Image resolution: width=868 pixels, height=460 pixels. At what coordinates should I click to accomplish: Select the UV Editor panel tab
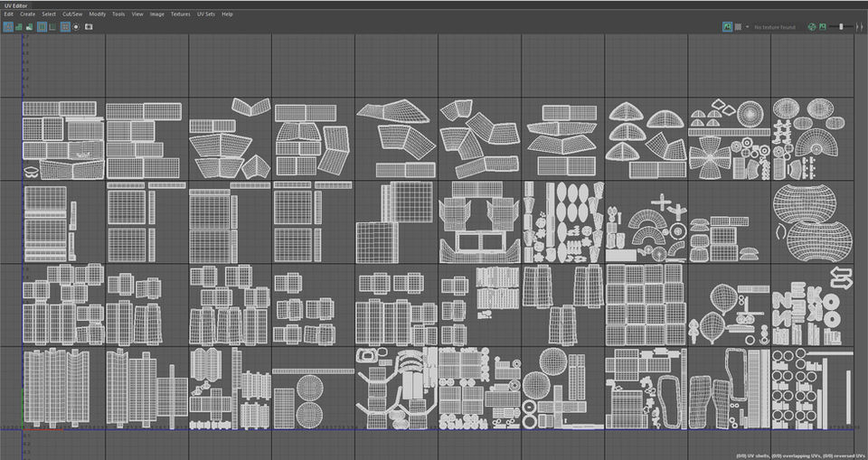point(15,5)
